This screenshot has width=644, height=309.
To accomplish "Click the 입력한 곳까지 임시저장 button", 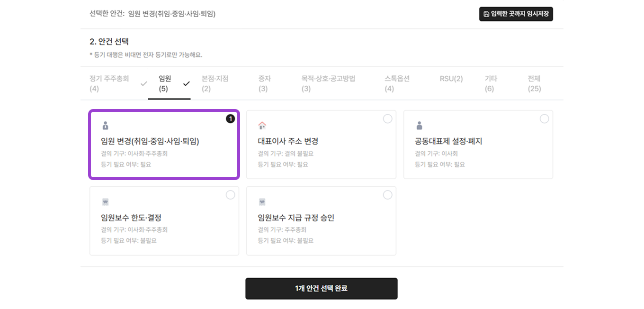I will point(516,14).
